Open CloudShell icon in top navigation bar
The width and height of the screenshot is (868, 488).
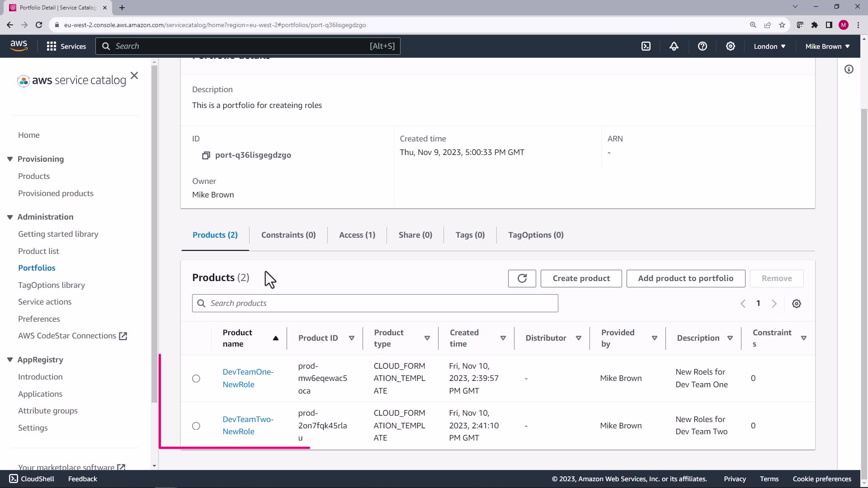point(646,46)
